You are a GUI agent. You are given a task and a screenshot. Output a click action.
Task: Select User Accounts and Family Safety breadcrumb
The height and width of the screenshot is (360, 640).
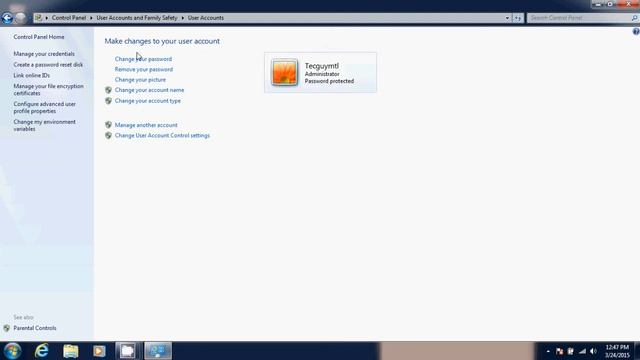tap(137, 18)
